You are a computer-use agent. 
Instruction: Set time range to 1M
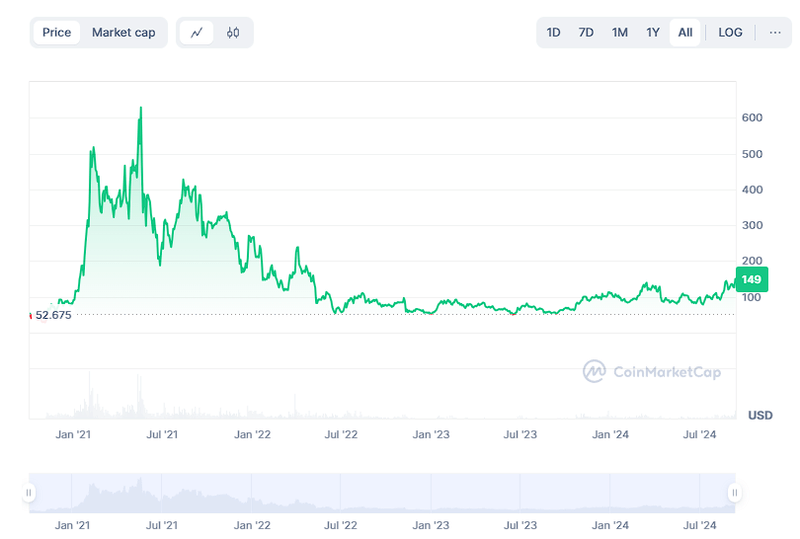[x=620, y=32]
